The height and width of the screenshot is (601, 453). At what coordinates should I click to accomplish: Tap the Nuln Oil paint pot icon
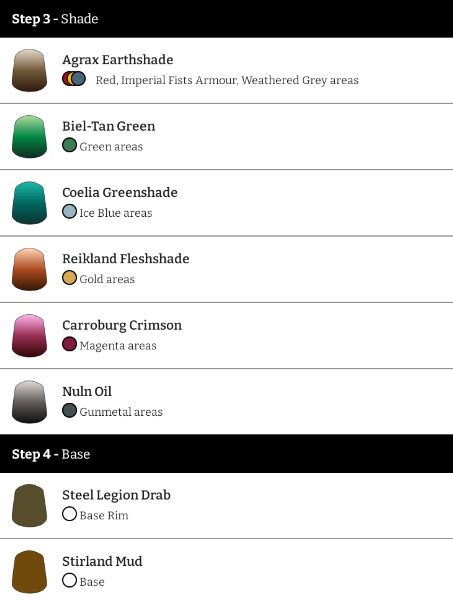(30, 402)
